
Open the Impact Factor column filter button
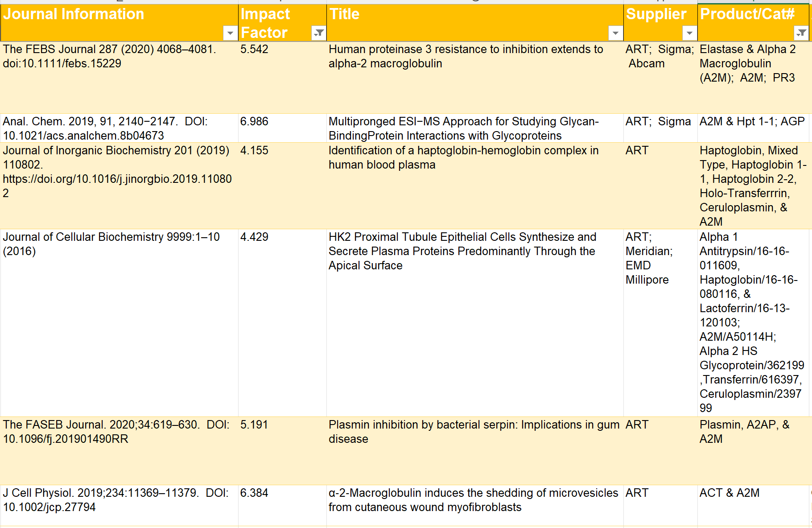(x=319, y=33)
